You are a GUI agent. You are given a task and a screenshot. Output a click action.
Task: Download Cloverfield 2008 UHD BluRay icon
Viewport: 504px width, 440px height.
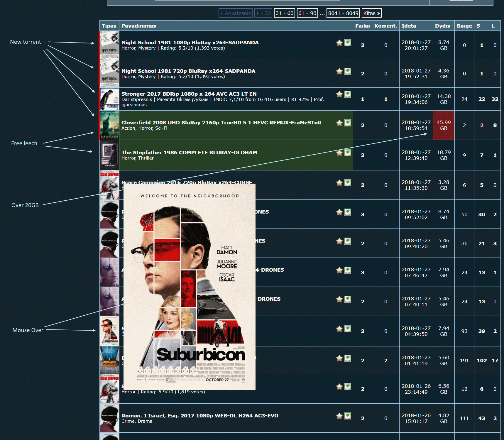click(x=348, y=123)
